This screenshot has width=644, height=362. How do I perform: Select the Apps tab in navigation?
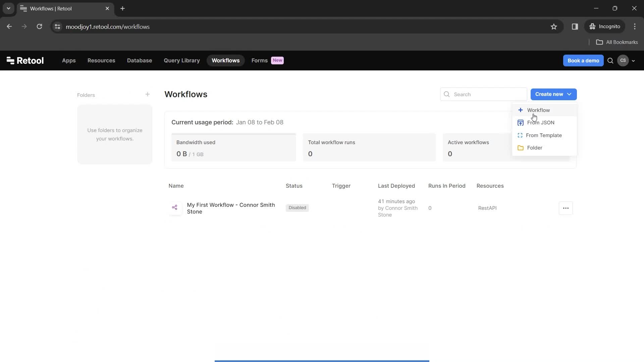(x=68, y=60)
